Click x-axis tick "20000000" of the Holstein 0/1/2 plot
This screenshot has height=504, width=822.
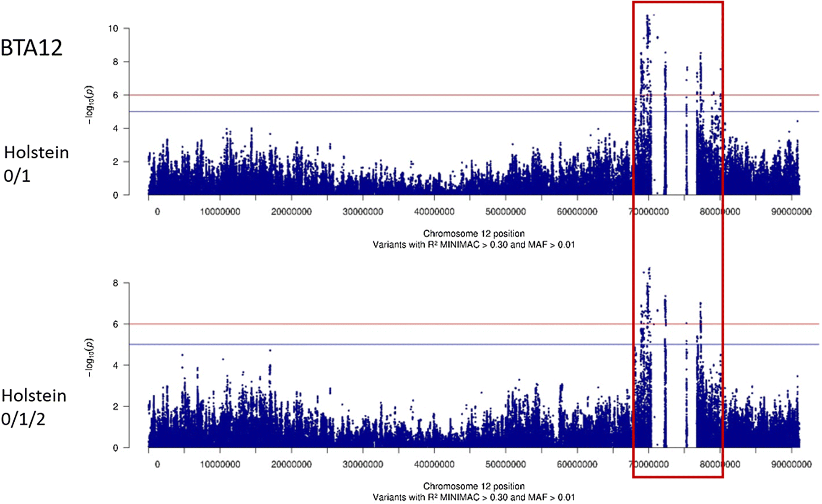click(291, 464)
